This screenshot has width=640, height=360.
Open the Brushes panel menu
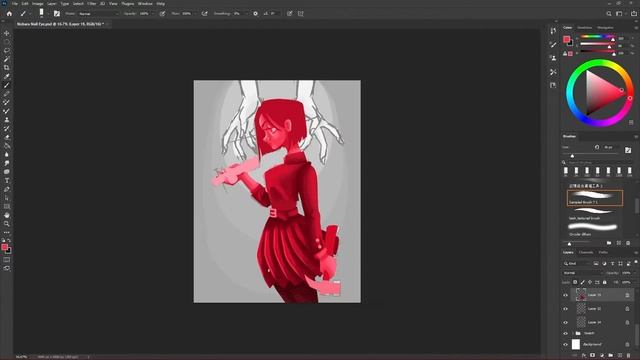click(636, 136)
